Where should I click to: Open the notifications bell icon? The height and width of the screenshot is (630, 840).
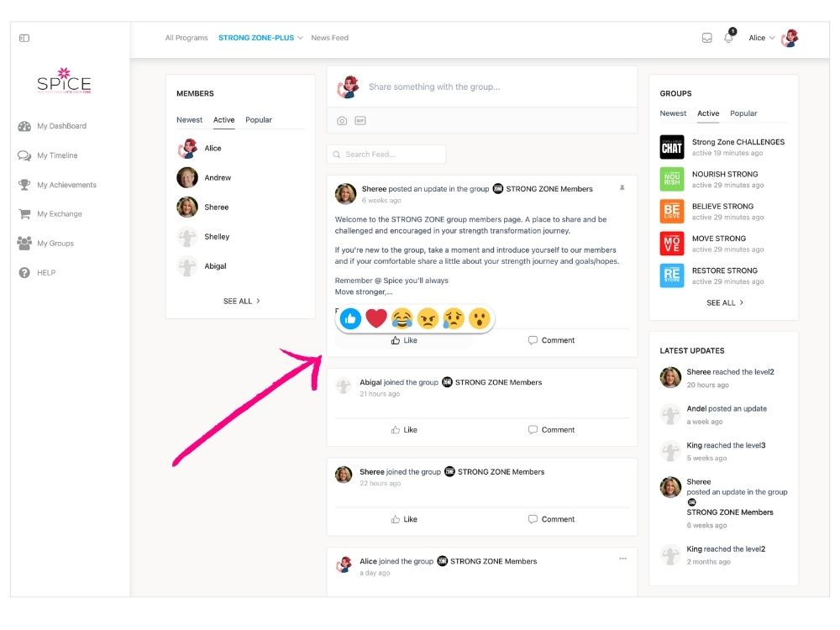click(x=728, y=38)
